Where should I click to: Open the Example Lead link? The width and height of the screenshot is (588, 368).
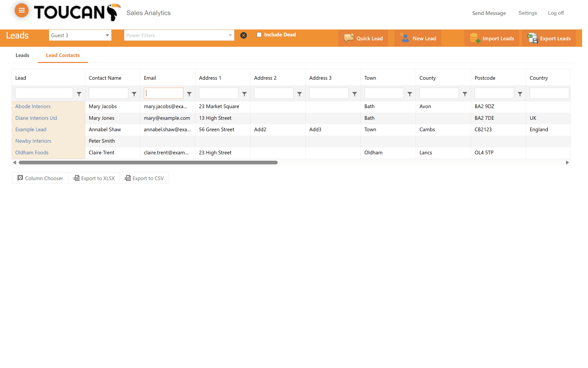point(31,129)
